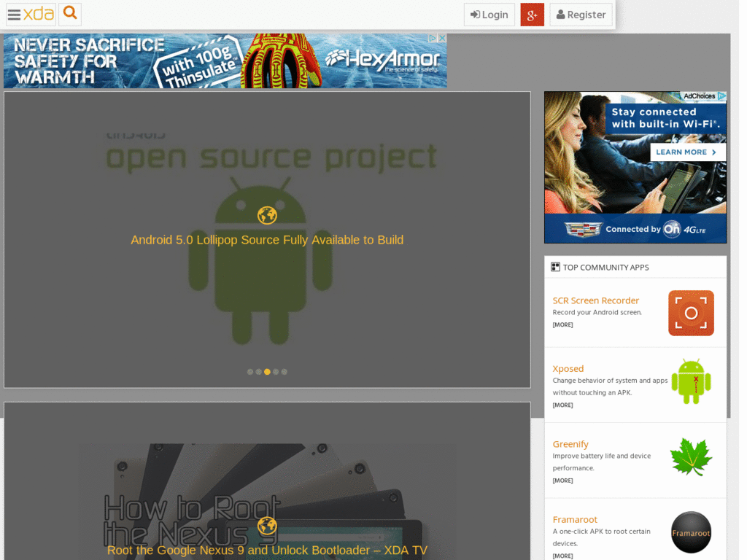Click the Register button

click(x=581, y=15)
